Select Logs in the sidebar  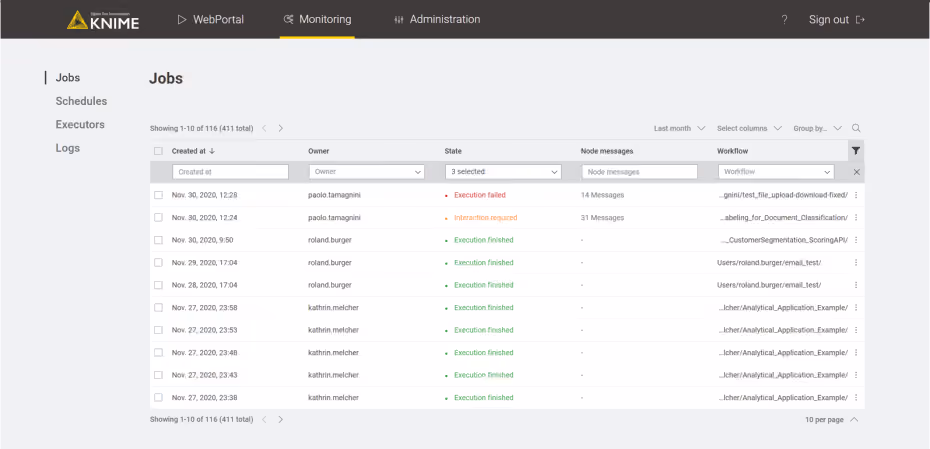point(67,148)
